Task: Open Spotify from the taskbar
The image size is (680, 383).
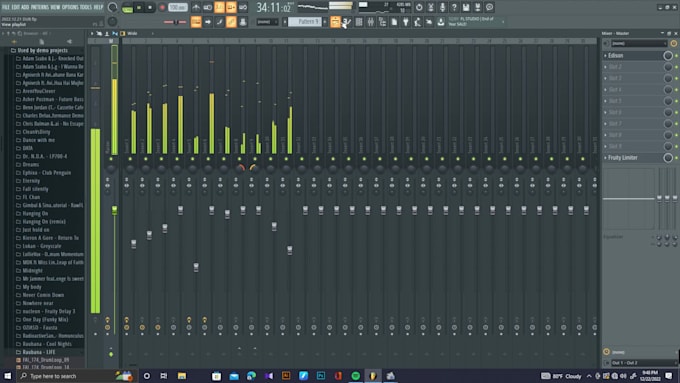Action: (356, 376)
